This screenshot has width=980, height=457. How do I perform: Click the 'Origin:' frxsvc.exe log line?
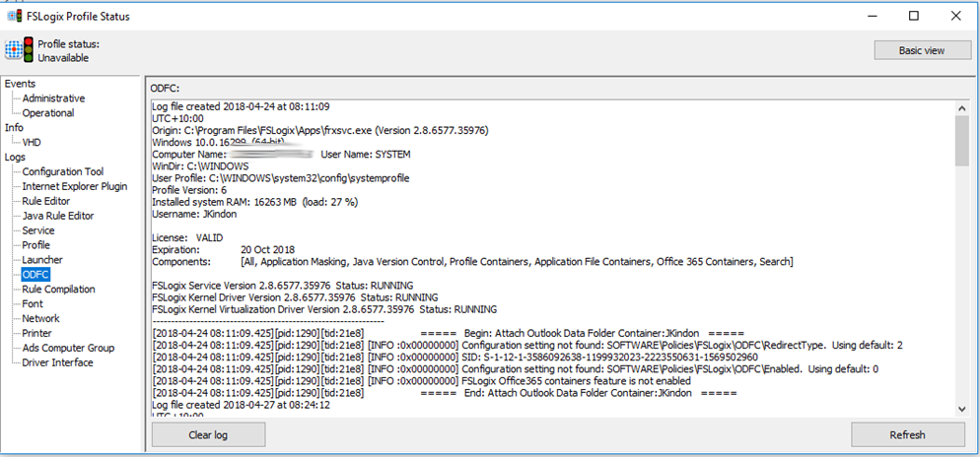(x=320, y=131)
